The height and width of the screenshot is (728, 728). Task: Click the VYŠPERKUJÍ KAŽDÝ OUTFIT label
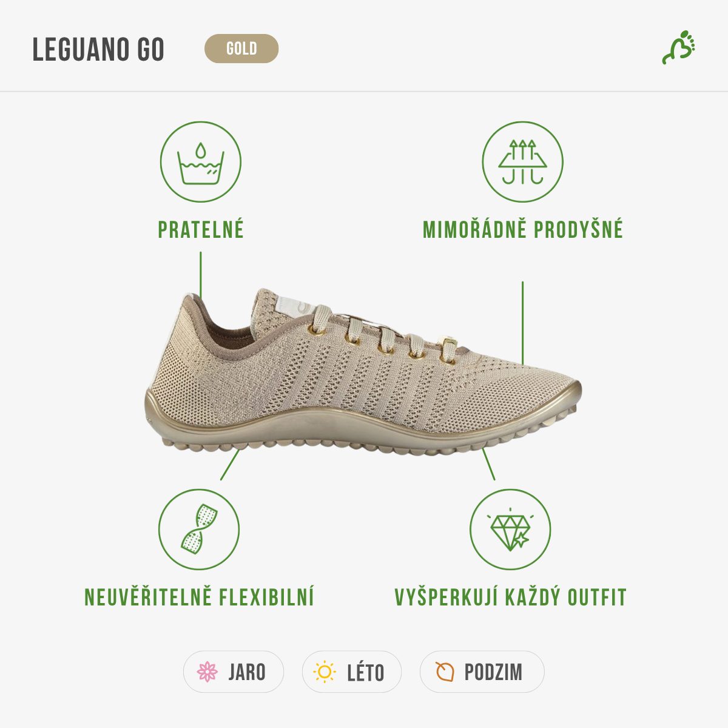click(x=510, y=596)
